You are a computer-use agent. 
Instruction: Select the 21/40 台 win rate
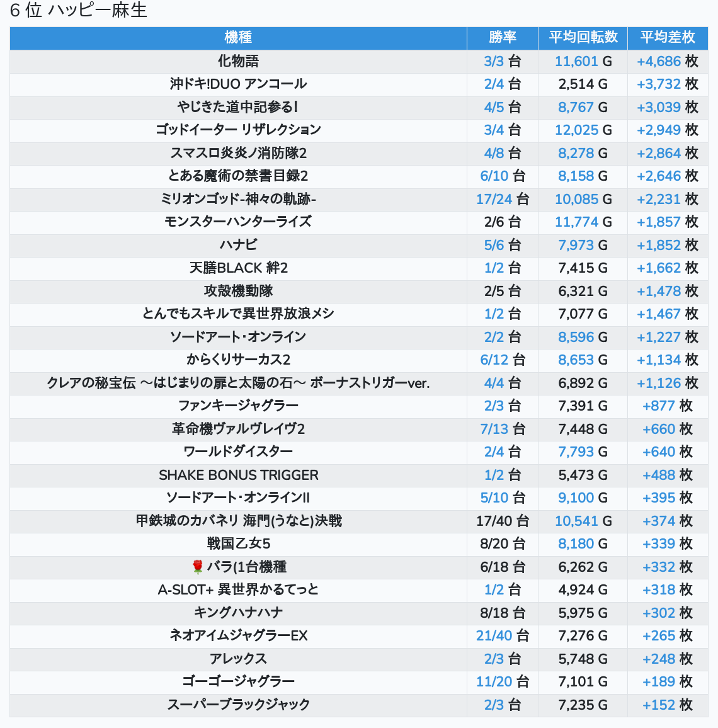(x=503, y=635)
